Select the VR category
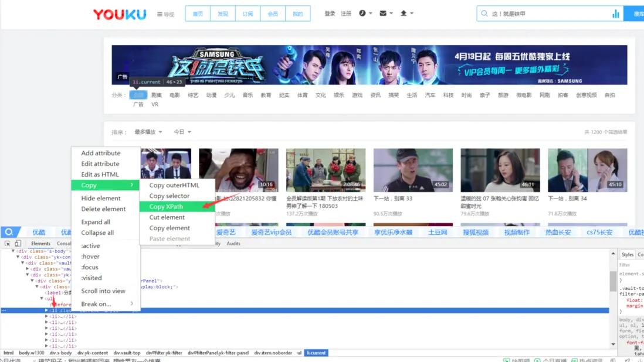The height and width of the screenshot is (362, 644). coord(155,104)
